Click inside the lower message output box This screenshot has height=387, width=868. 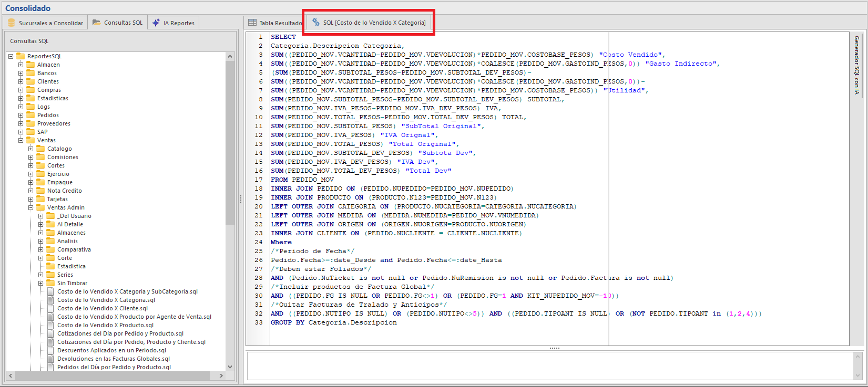click(x=550, y=365)
